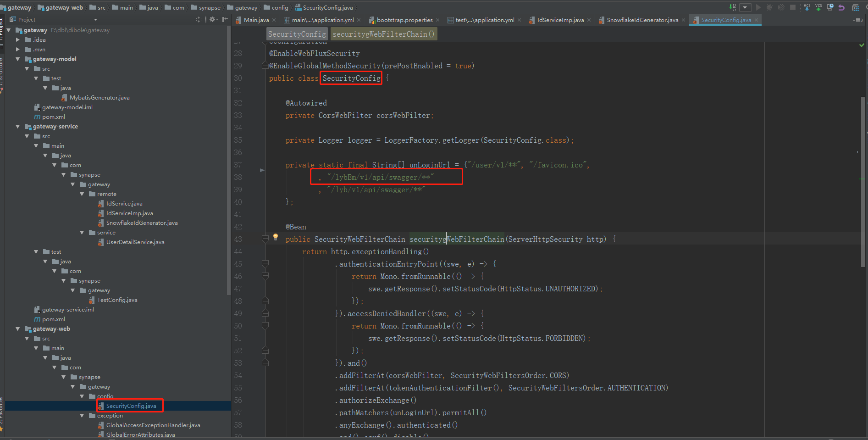Click the purple Revert arrow icon
The height and width of the screenshot is (440, 868).
841,7
